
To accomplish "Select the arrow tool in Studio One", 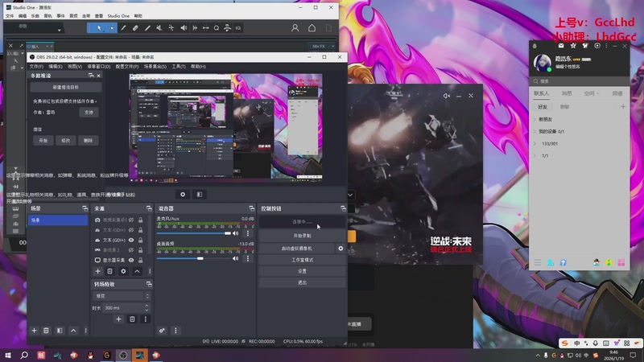I will coord(100,27).
